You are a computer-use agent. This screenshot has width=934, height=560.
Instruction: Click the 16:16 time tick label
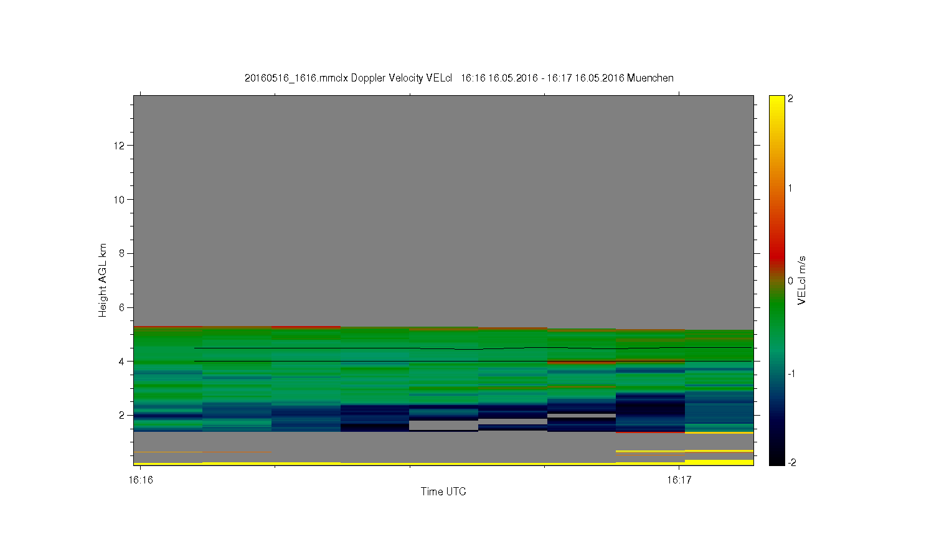point(140,480)
